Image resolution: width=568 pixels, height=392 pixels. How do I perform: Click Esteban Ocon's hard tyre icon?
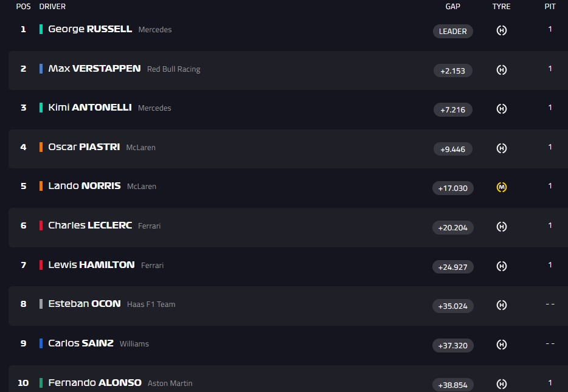click(x=502, y=305)
